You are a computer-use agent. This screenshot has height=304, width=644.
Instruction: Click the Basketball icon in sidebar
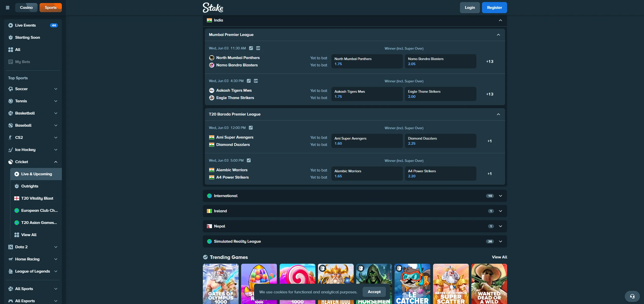tap(11, 113)
